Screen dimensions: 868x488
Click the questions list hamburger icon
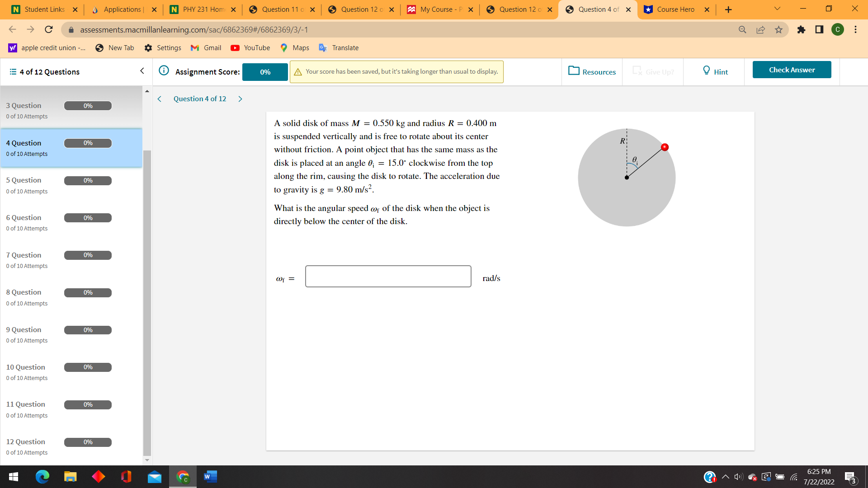click(x=13, y=72)
